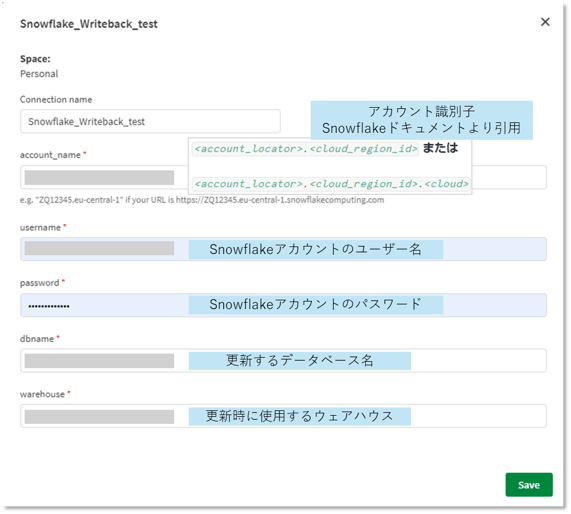Click the 'Connection name' label
The image size is (571, 514).
pyautogui.click(x=56, y=99)
